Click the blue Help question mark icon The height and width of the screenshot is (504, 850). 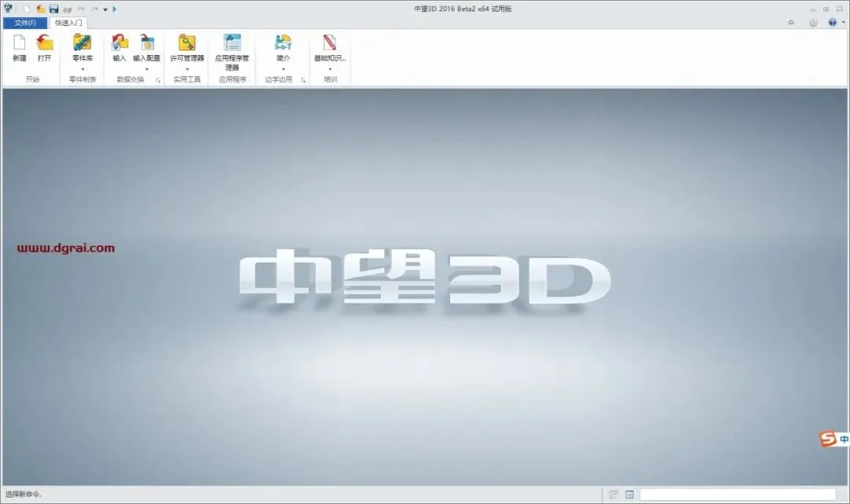click(832, 22)
